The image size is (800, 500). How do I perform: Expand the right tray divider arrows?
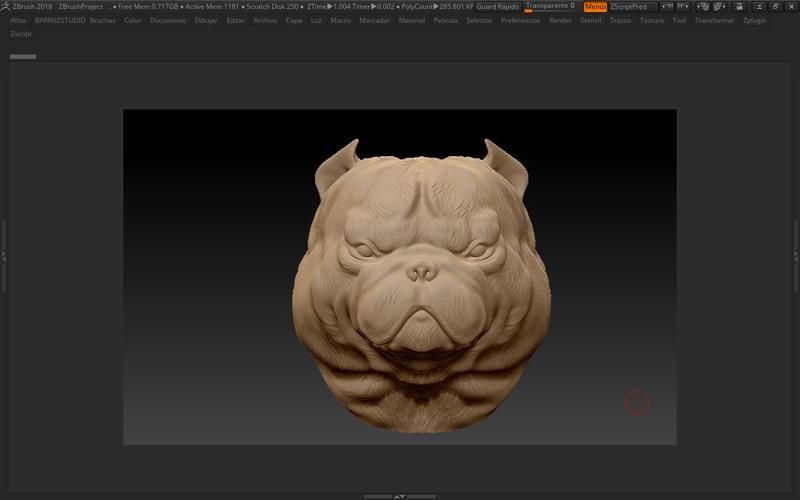tap(796, 256)
